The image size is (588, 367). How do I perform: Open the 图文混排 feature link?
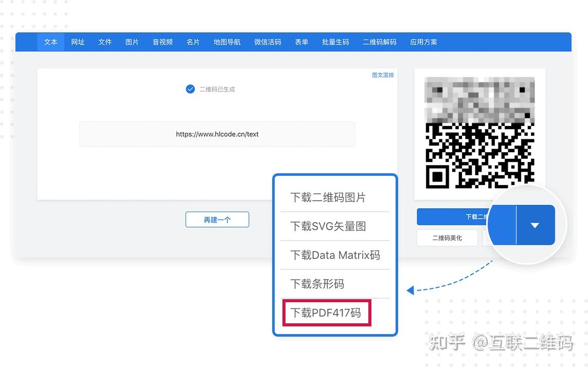point(382,75)
